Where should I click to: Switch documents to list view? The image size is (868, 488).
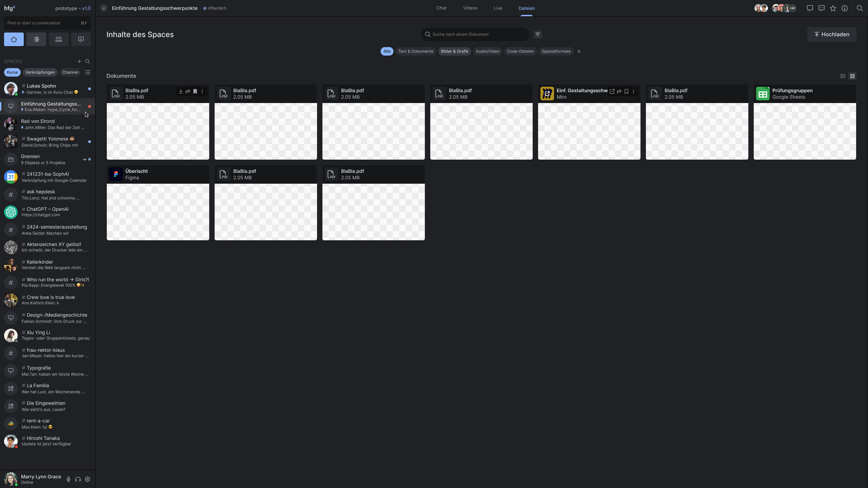point(843,76)
